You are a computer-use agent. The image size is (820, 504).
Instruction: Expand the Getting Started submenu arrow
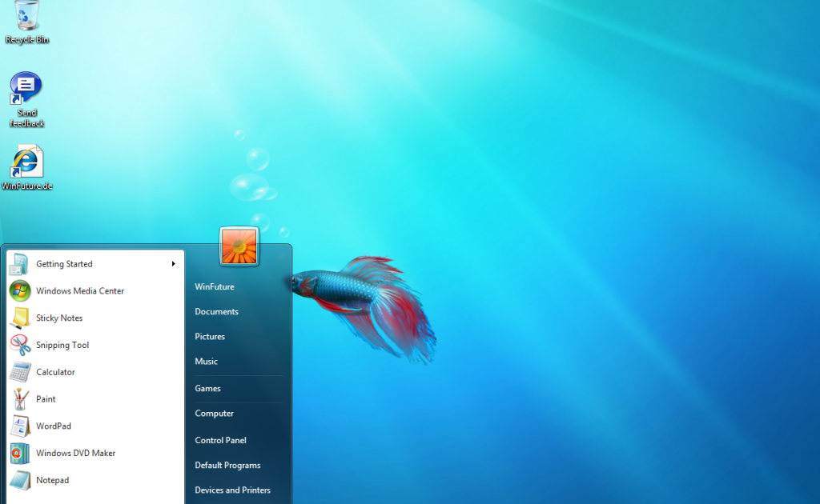(173, 264)
